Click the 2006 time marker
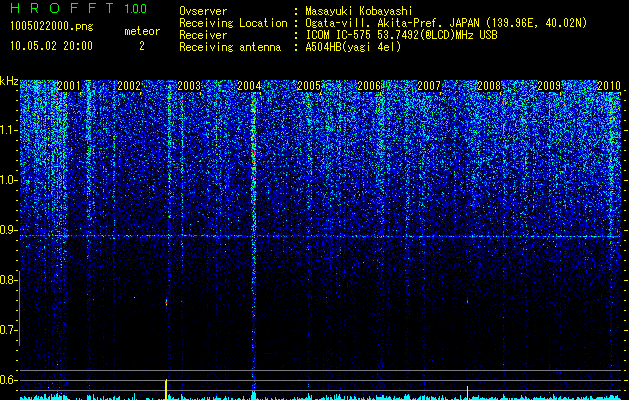 (x=369, y=86)
